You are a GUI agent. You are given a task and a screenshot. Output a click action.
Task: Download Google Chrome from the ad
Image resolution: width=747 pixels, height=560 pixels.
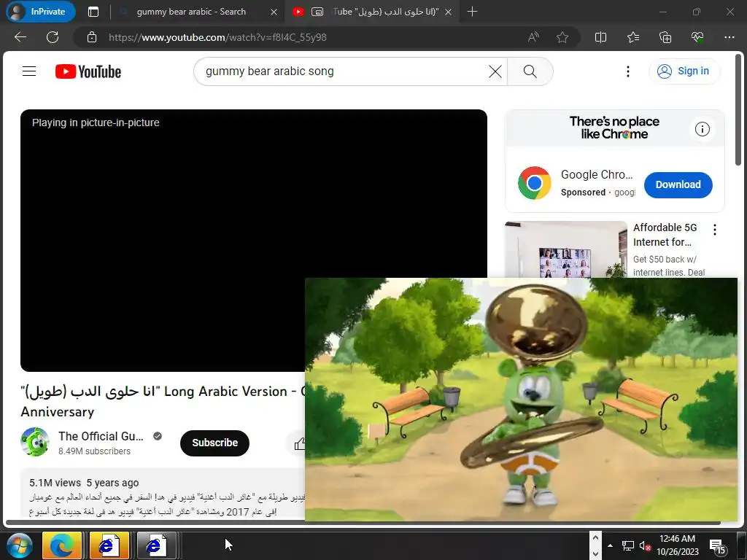(x=678, y=184)
